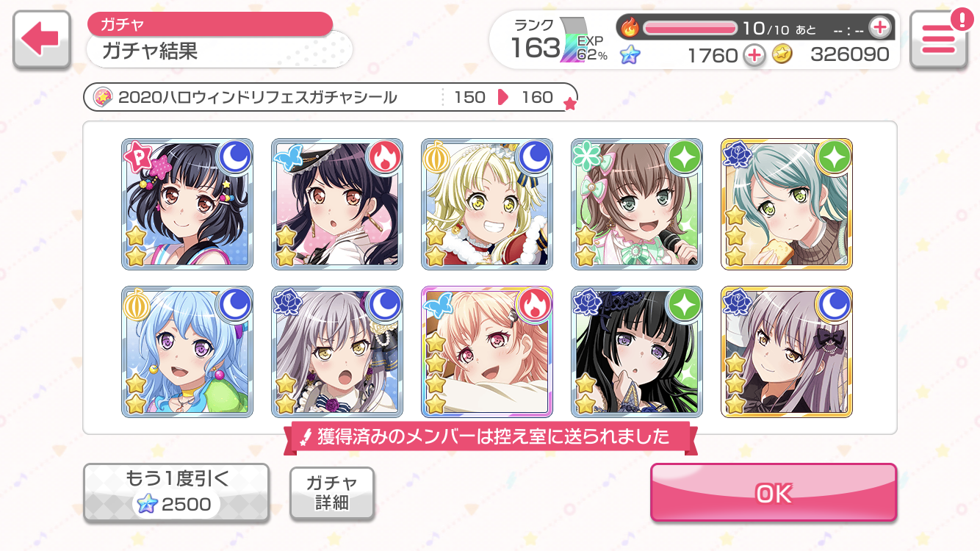The width and height of the screenshot is (980, 551).
Task: Tap the gacha seal sticker icon
Action: (104, 97)
